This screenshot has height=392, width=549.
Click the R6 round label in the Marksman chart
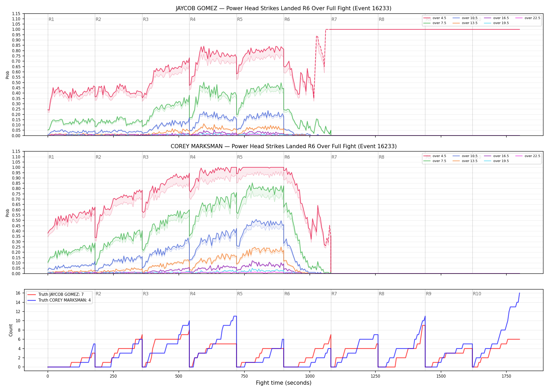287,157
